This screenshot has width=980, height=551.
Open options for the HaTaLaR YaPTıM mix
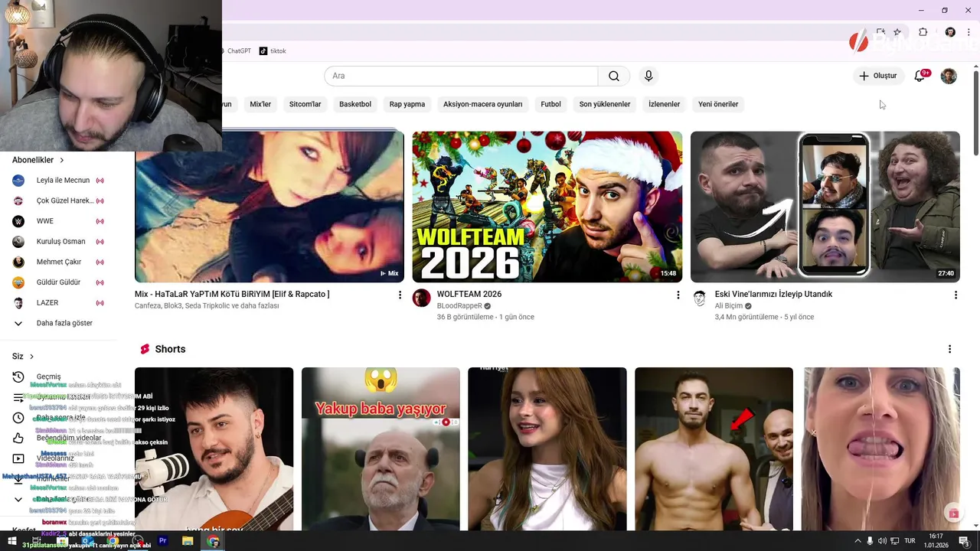coord(399,295)
